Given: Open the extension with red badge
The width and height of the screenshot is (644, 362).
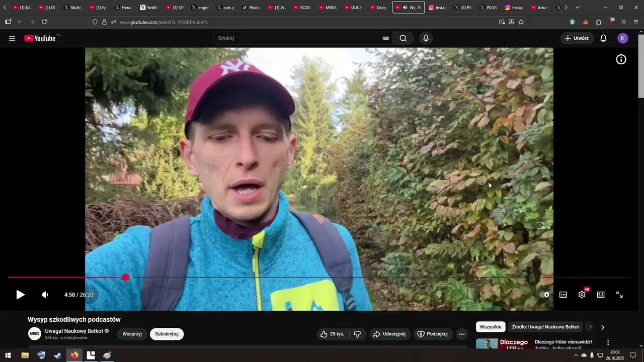Looking at the screenshot, I should coord(611,22).
